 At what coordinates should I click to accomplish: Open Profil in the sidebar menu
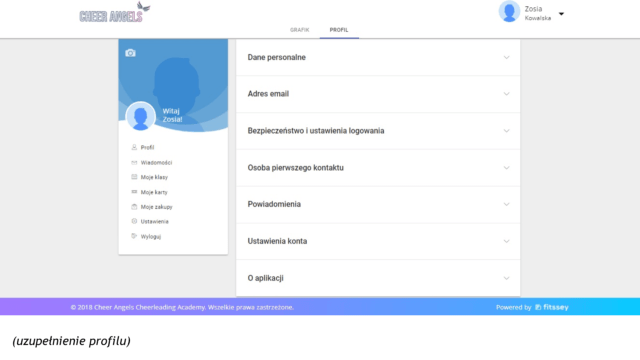(x=147, y=147)
